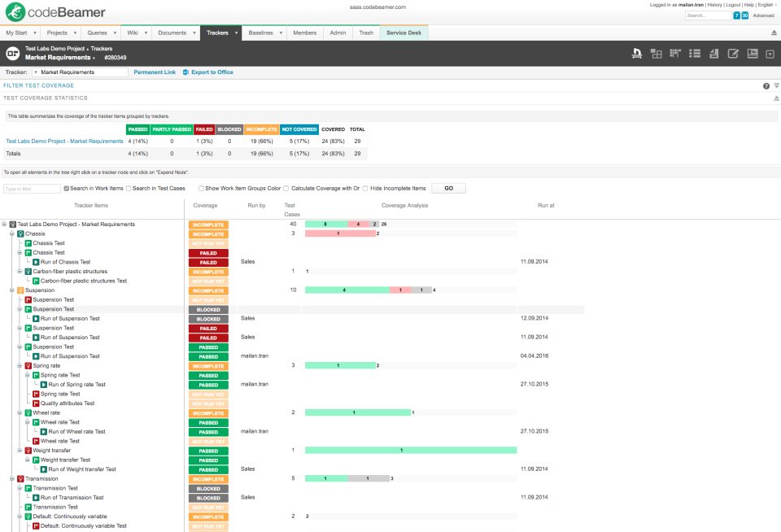Switch to the Service Desk tab

click(404, 33)
